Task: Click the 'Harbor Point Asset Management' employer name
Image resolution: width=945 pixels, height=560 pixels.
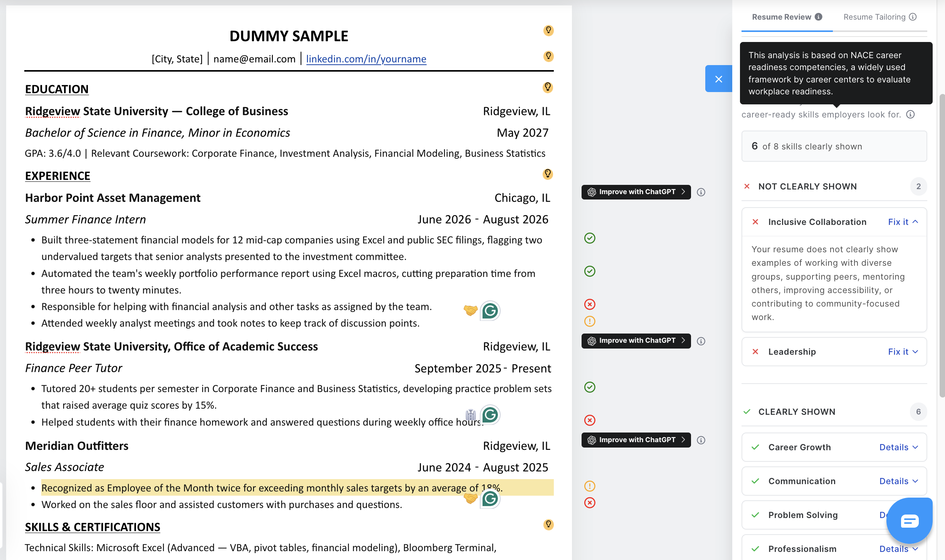Action: (x=113, y=198)
